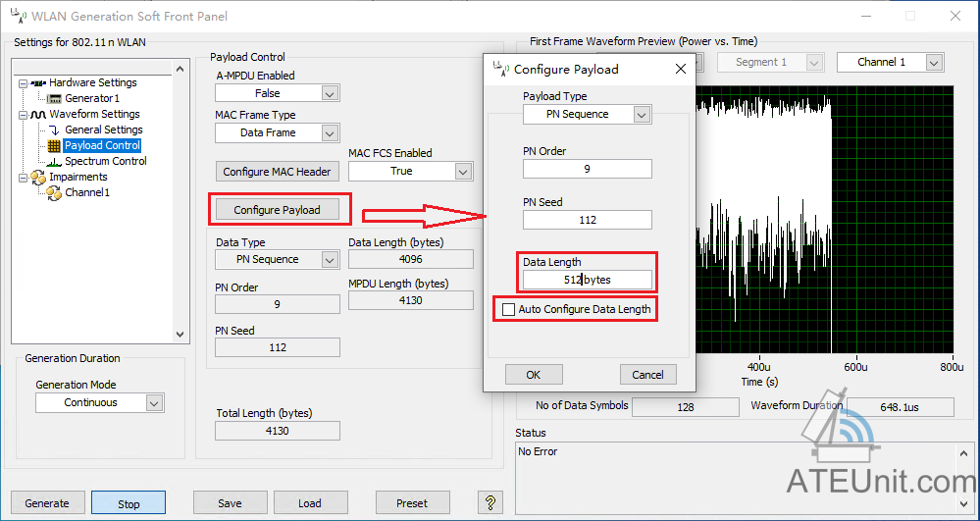Select General Settings in the tree
Image resolution: width=980 pixels, height=521 pixels.
(x=104, y=130)
